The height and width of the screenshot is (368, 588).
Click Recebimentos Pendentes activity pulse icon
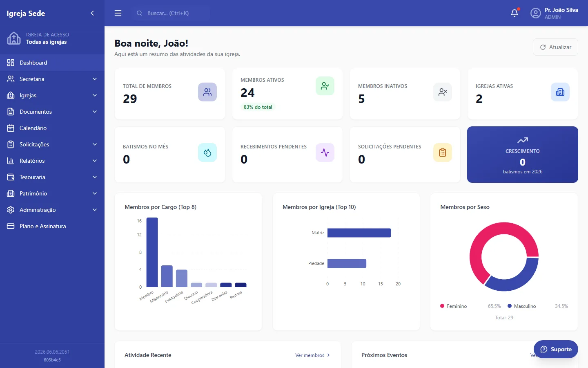325,153
